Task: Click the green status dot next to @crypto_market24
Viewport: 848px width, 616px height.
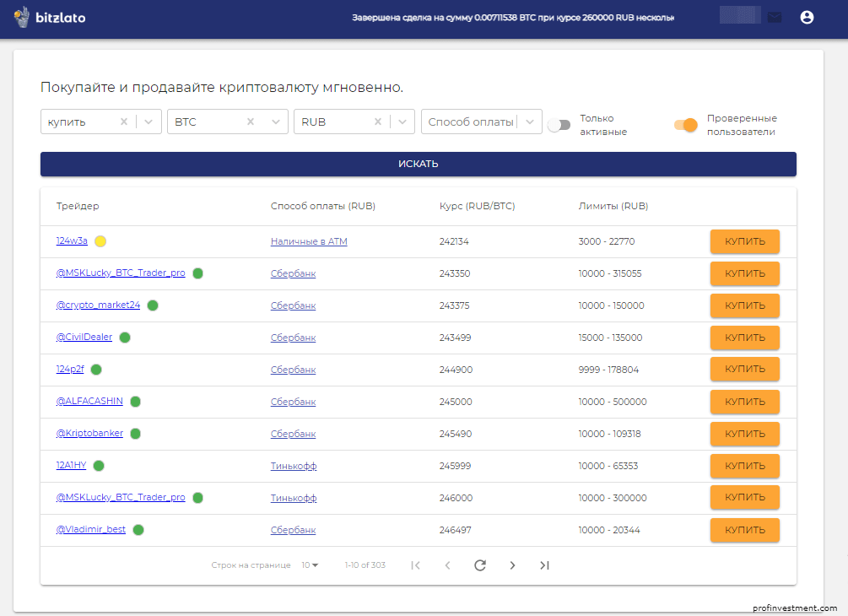Action: [x=153, y=305]
